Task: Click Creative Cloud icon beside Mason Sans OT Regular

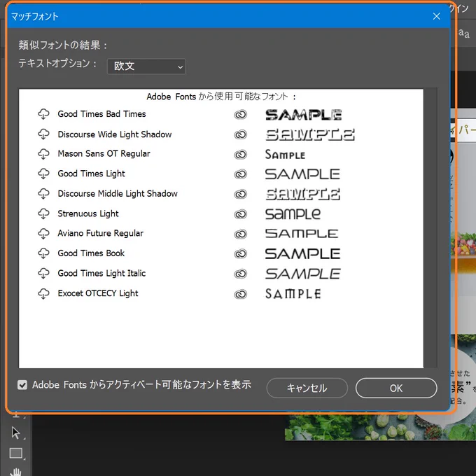Action: click(x=240, y=155)
